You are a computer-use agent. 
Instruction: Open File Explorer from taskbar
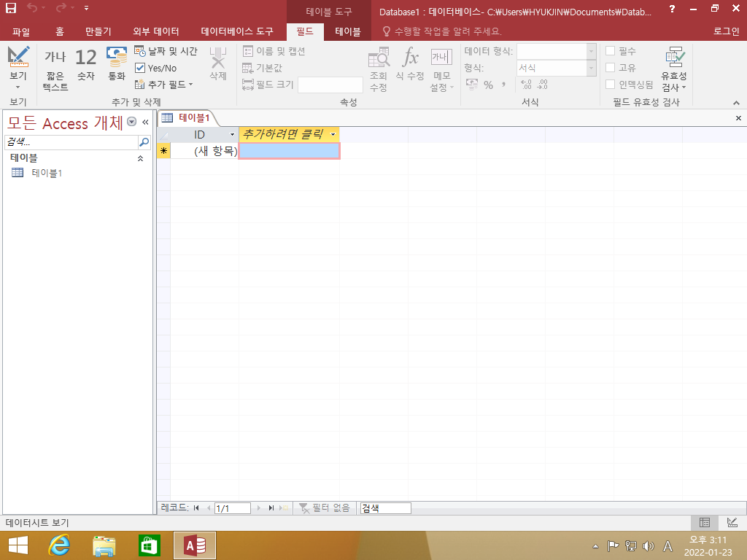(104, 545)
